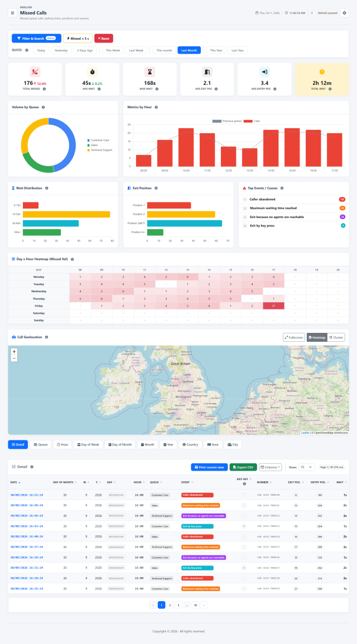Image resolution: width=357 pixels, height=644 pixels.
Task: Show info for QUICK filters label
Action: click(x=27, y=50)
